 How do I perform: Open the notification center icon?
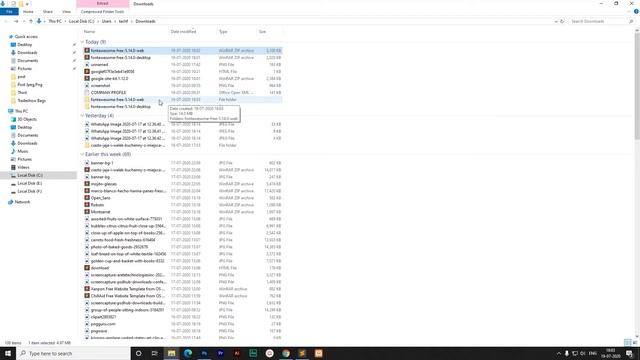(629, 353)
